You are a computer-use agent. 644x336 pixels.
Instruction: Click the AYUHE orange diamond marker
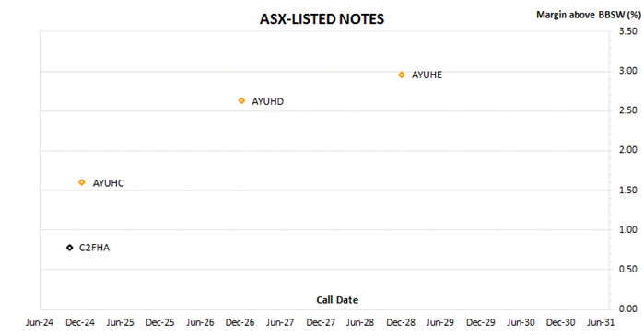402,75
